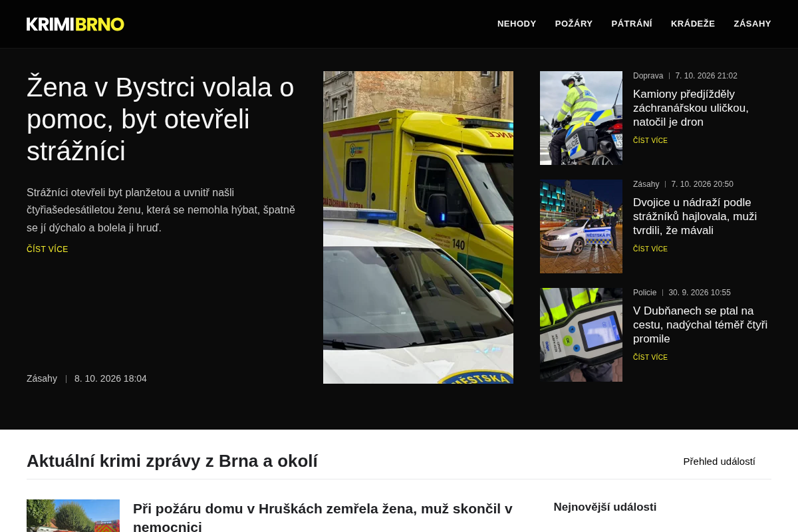This screenshot has width=798, height=532.
Task: Go to the POŽÁRY section
Action: [574, 24]
